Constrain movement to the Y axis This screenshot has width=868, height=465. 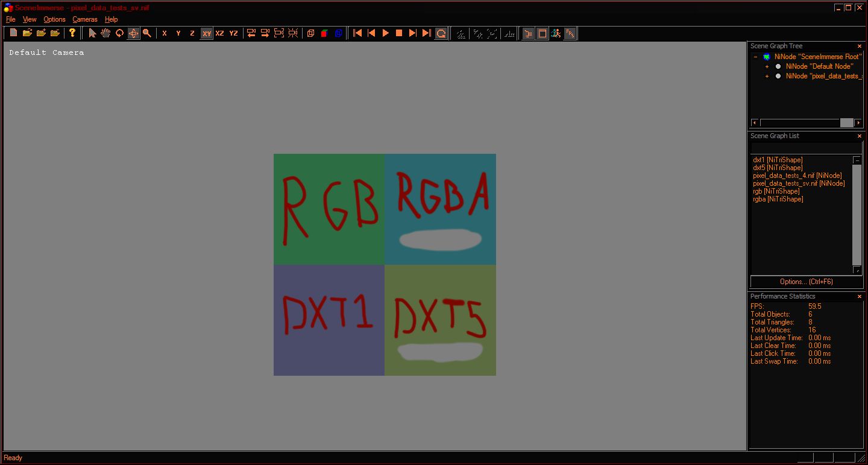(178, 33)
